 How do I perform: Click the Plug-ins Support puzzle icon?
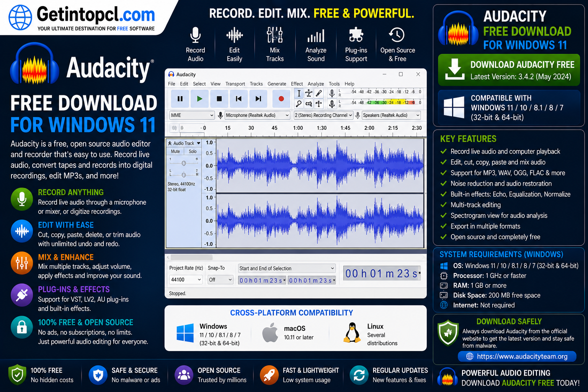tap(356, 35)
